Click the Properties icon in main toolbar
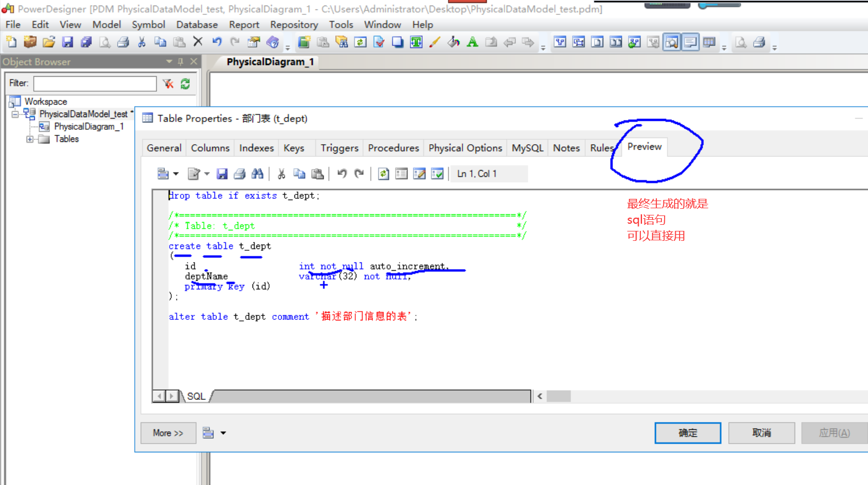 (254, 42)
